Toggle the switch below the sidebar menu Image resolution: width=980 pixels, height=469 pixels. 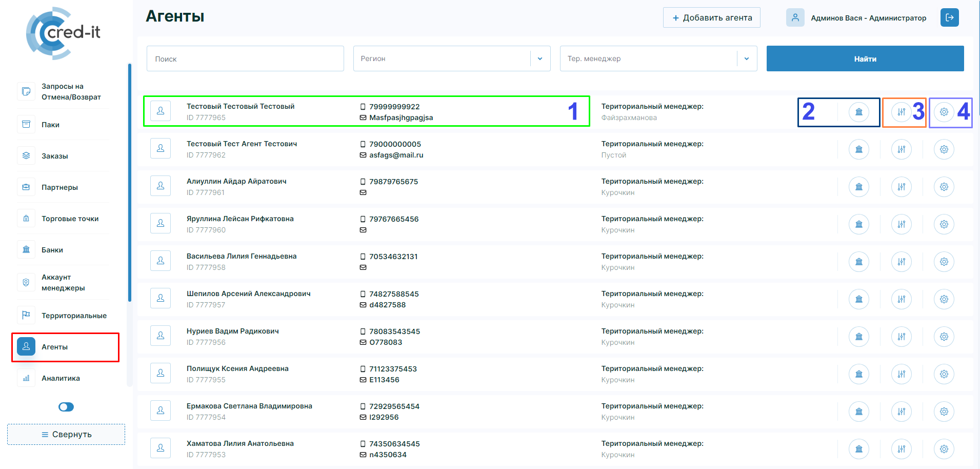tap(66, 407)
